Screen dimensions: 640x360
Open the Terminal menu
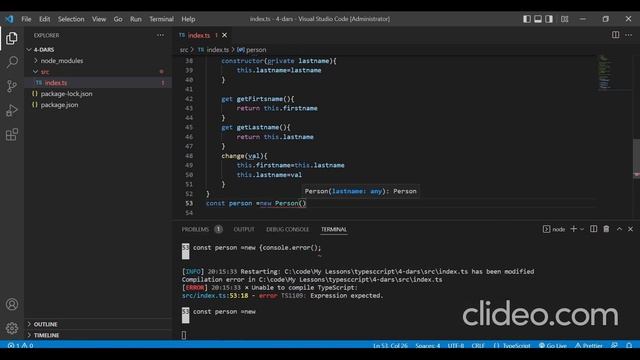(161, 19)
